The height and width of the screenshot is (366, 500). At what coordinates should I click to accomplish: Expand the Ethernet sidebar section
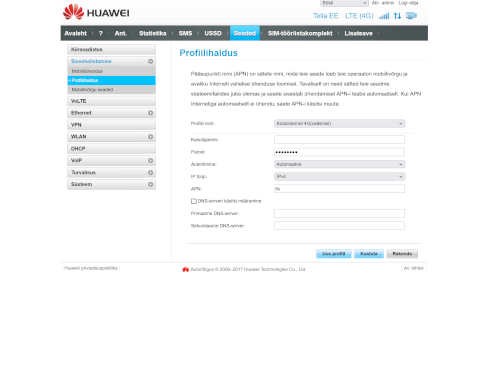point(111,113)
